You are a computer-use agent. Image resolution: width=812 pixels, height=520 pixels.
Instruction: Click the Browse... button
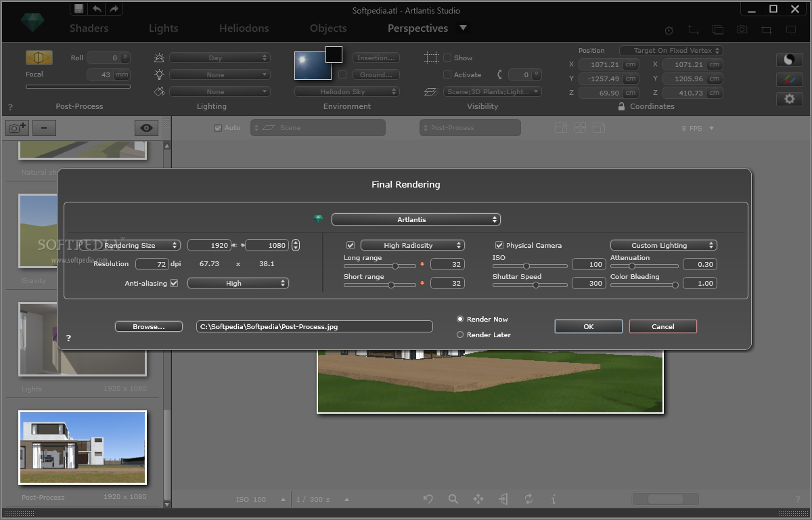(149, 326)
